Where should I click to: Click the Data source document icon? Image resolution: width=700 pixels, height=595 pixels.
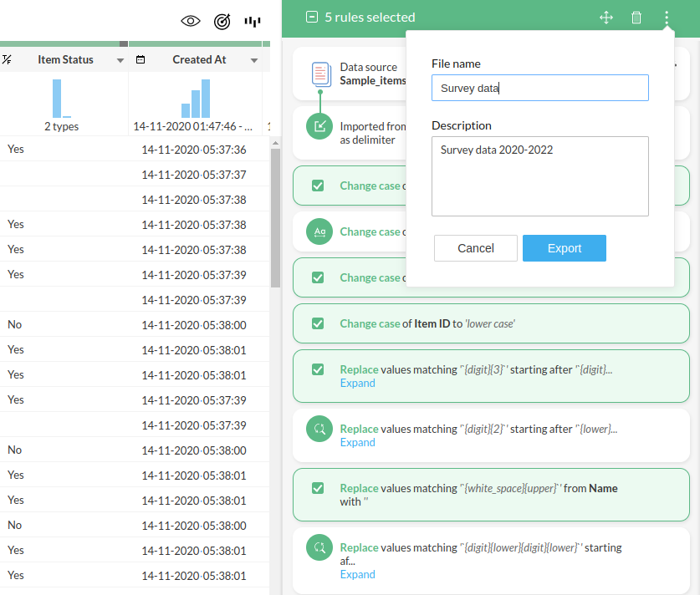[x=320, y=74]
